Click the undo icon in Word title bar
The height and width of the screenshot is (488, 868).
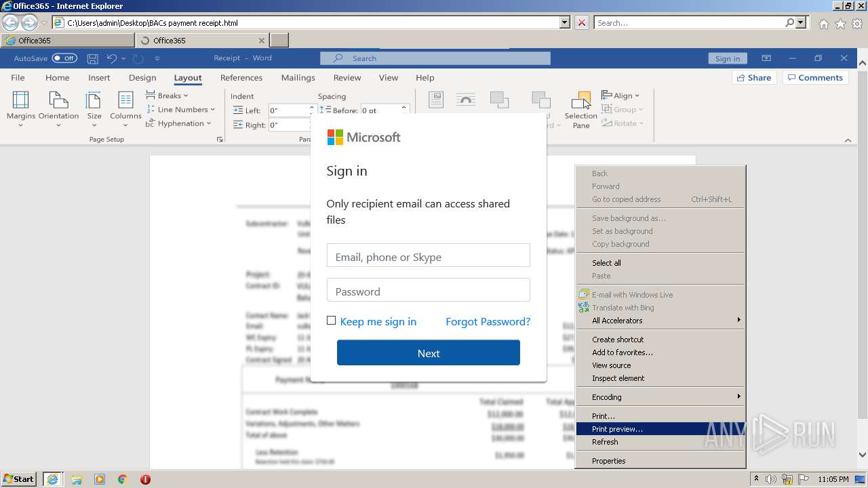(x=112, y=58)
